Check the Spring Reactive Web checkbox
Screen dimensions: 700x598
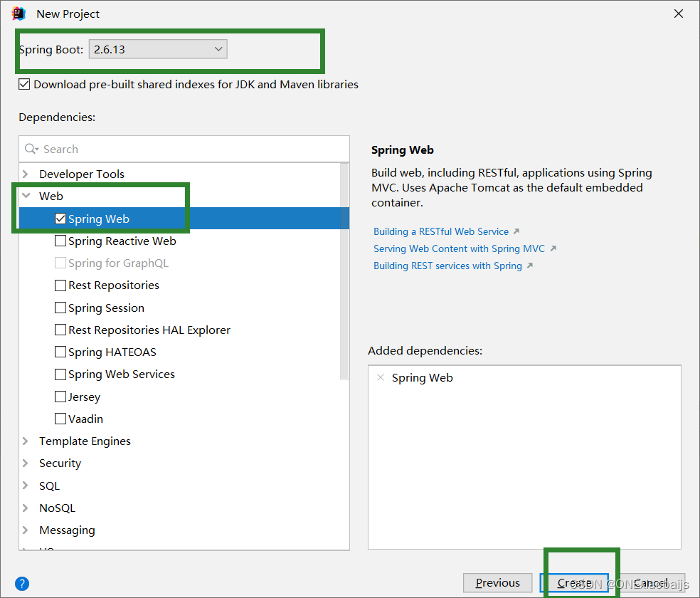tap(60, 241)
